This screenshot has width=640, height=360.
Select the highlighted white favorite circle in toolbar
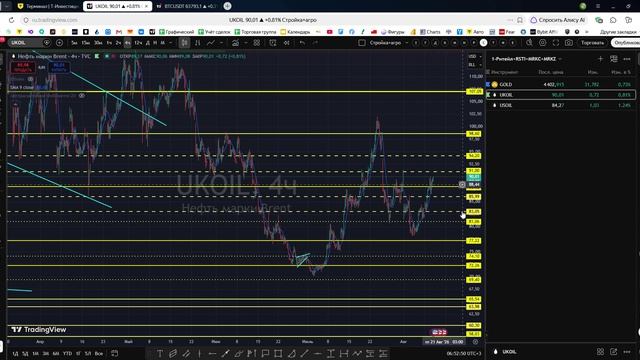(x=483, y=42)
